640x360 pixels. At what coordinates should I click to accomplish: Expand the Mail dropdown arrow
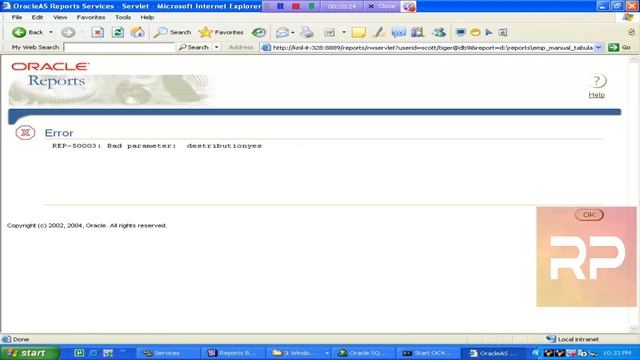point(293,32)
